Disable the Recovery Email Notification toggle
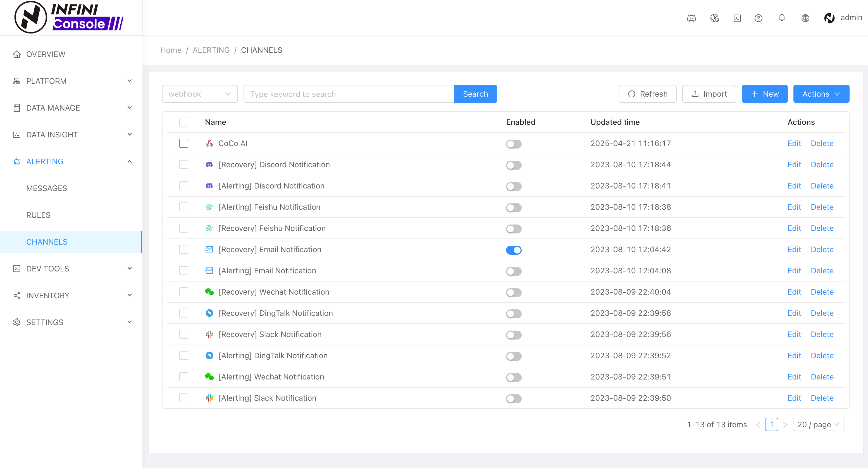Image resolution: width=868 pixels, height=468 pixels. (514, 250)
